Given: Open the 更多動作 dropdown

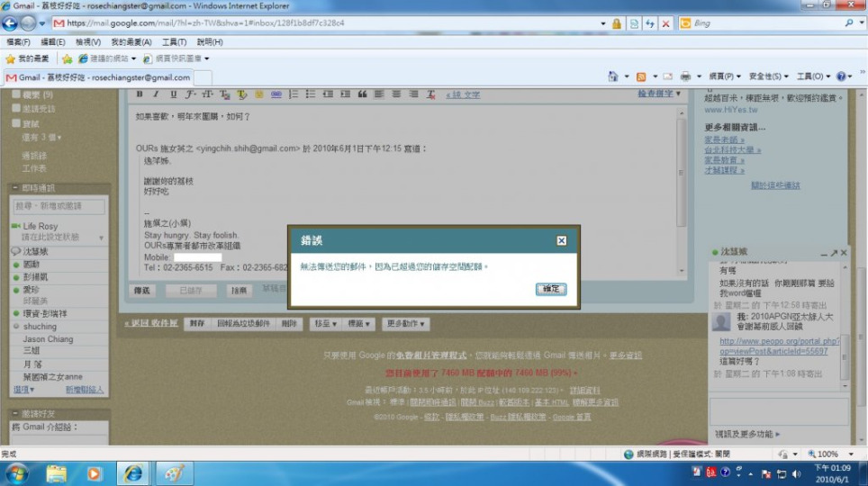Looking at the screenshot, I should point(405,323).
